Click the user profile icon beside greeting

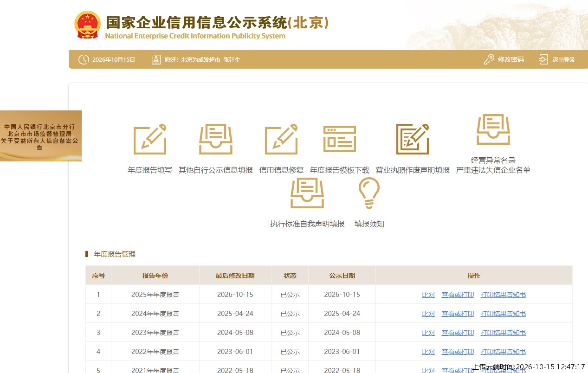(156, 59)
